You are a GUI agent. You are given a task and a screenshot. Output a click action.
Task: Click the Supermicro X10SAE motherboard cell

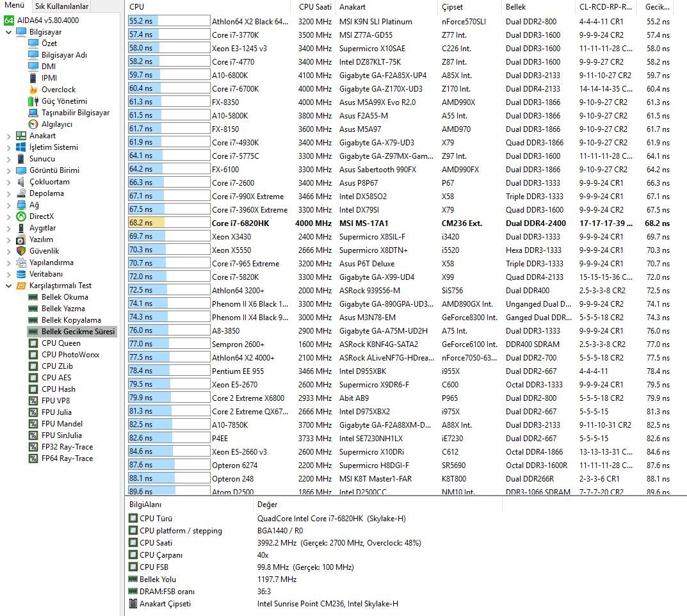pos(373,48)
